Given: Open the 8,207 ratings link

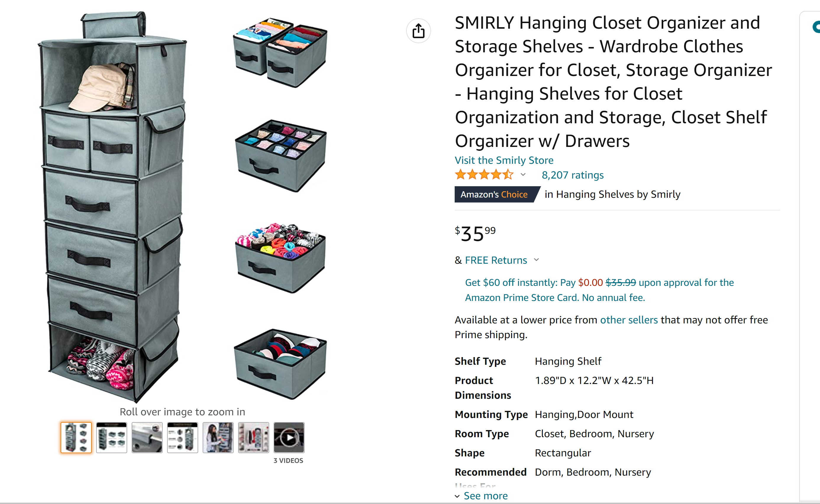Looking at the screenshot, I should pos(573,175).
